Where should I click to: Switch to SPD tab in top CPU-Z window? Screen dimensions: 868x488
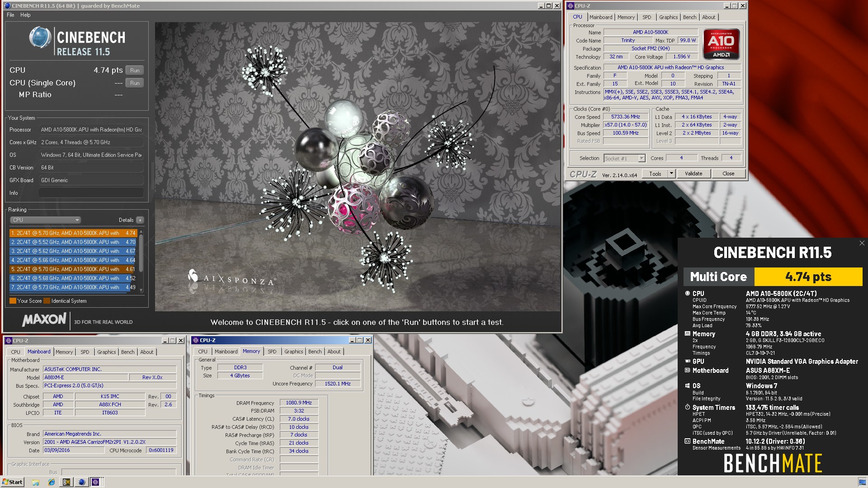(647, 17)
